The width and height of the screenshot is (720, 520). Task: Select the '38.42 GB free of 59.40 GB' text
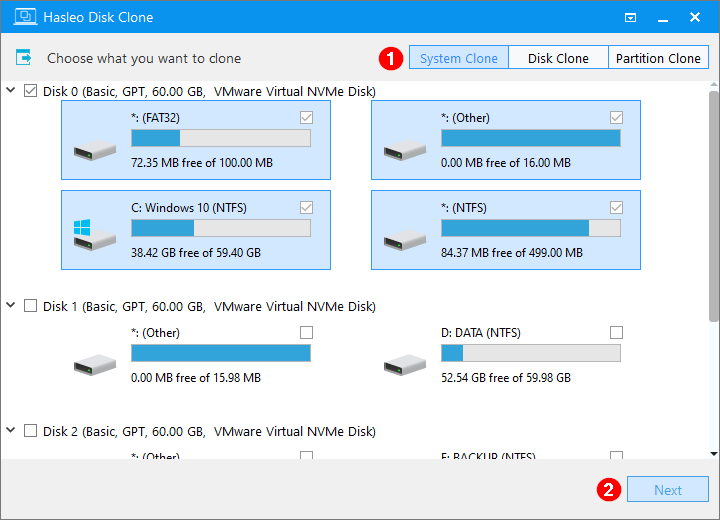click(196, 253)
